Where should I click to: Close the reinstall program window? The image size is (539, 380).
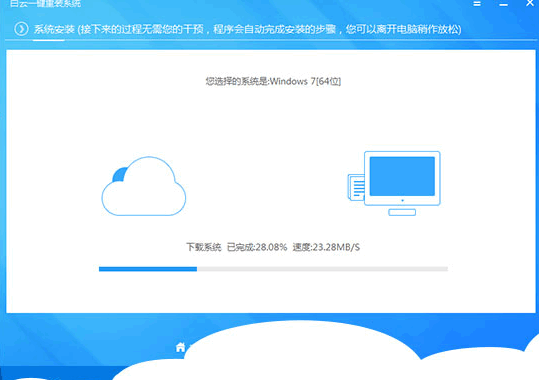(530, 3)
